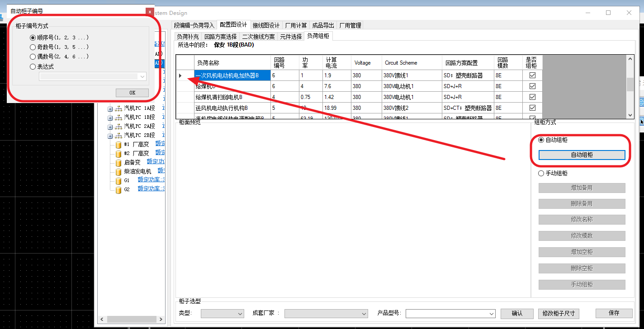Switch to the 段编辑-负荷导入 tab
644x329 pixels.
194,25
